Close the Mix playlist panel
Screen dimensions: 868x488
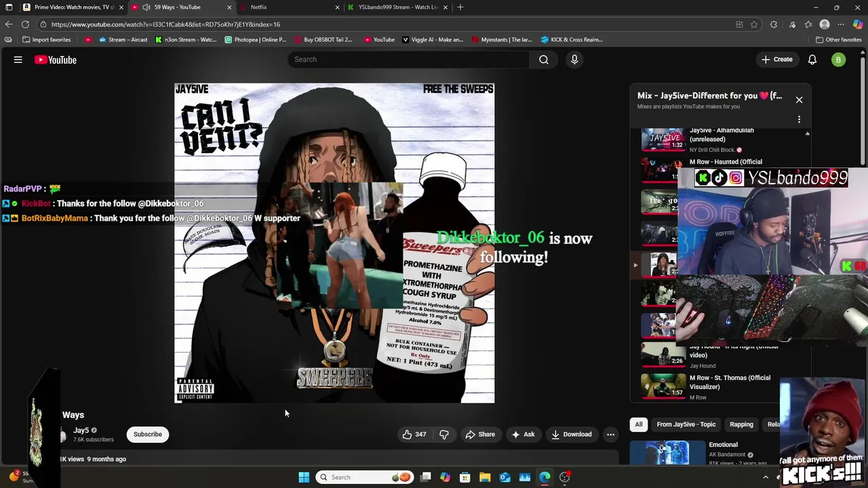pyautogui.click(x=799, y=100)
